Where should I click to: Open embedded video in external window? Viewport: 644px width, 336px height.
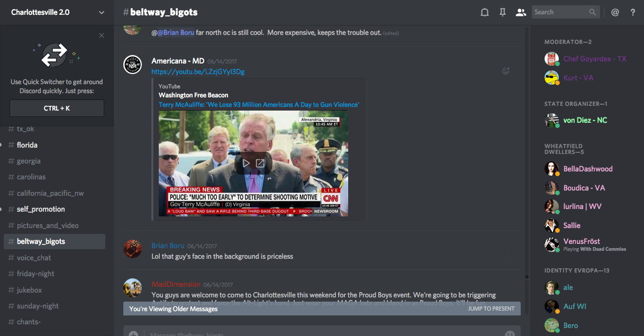pos(260,163)
